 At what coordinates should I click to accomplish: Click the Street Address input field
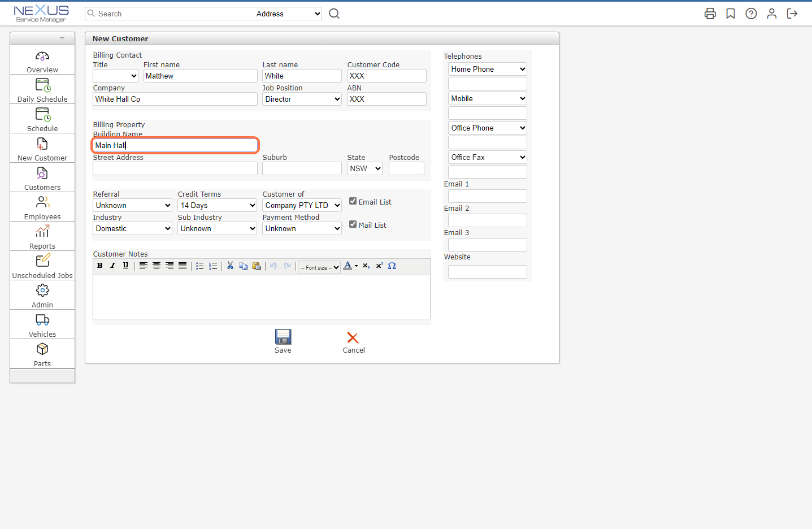pos(175,168)
